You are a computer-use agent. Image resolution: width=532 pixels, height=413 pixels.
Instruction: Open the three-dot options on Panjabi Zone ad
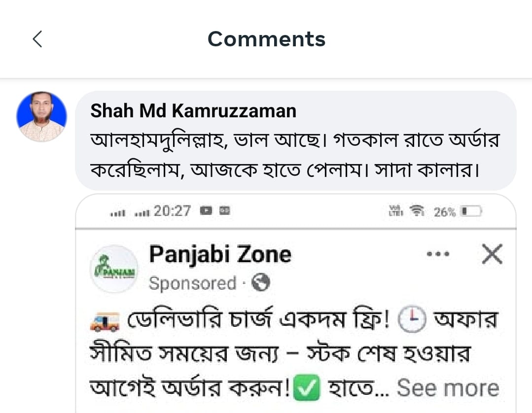click(438, 254)
